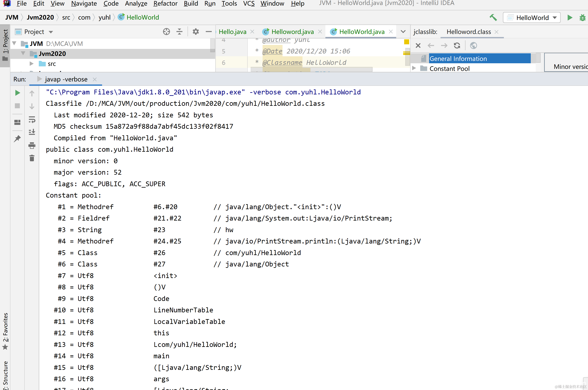Click the print output icon
The height and width of the screenshot is (390, 588).
coord(32,145)
